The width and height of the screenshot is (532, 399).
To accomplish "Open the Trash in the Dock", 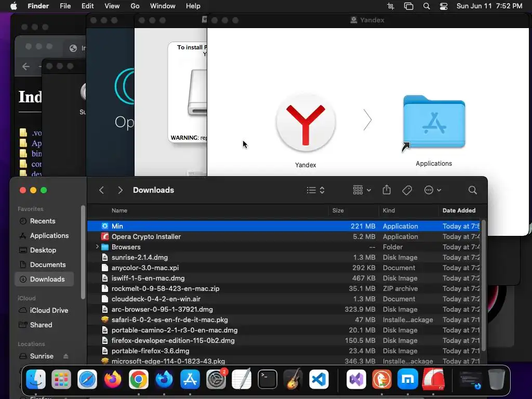I will (x=496, y=379).
